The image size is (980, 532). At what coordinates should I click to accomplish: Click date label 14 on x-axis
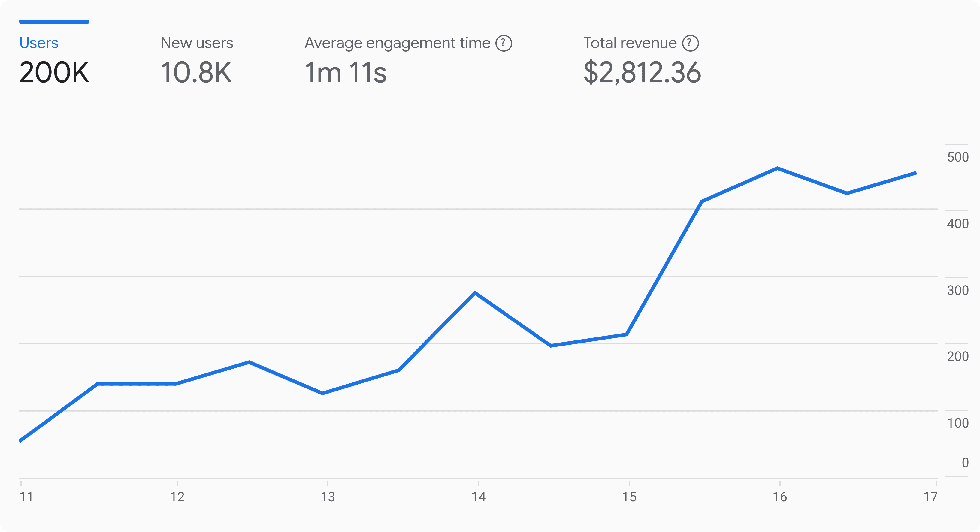[x=479, y=497]
